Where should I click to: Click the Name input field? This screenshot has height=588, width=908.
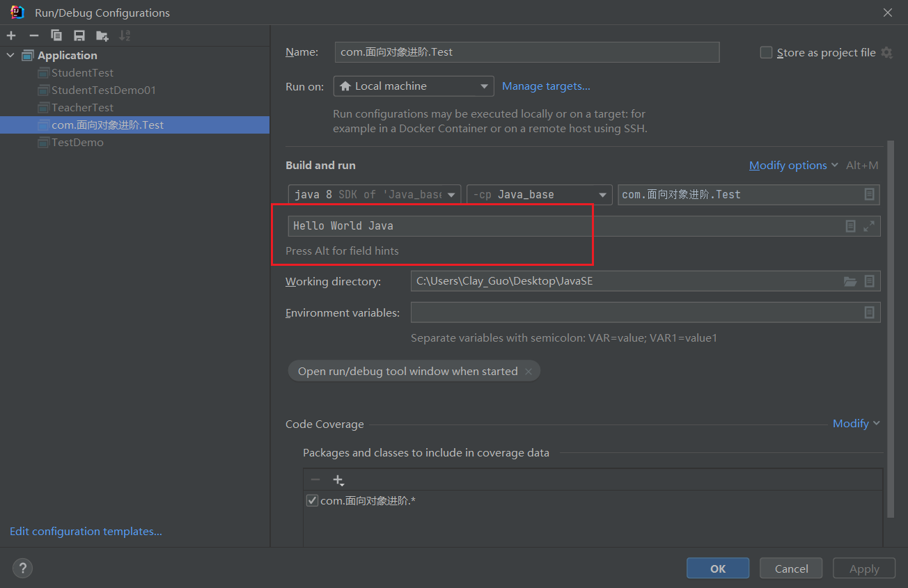tap(527, 52)
